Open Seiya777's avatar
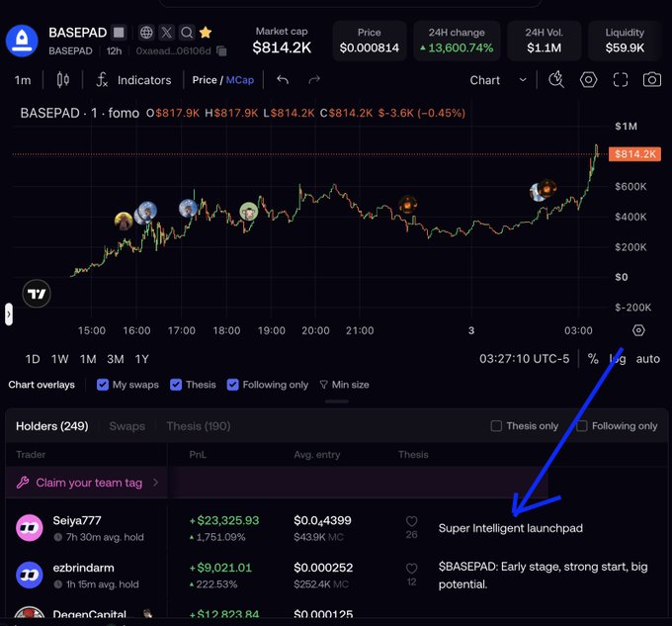672x626 pixels. 29,528
